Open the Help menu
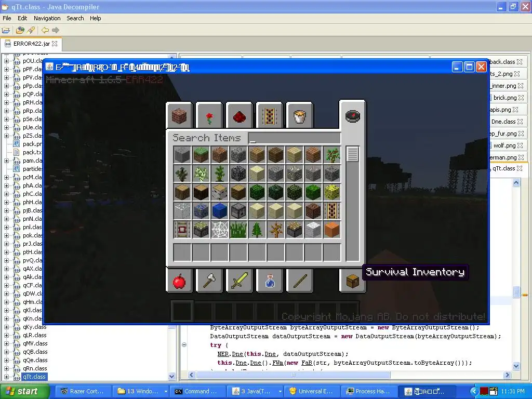This screenshot has height=399, width=532. coord(96,18)
